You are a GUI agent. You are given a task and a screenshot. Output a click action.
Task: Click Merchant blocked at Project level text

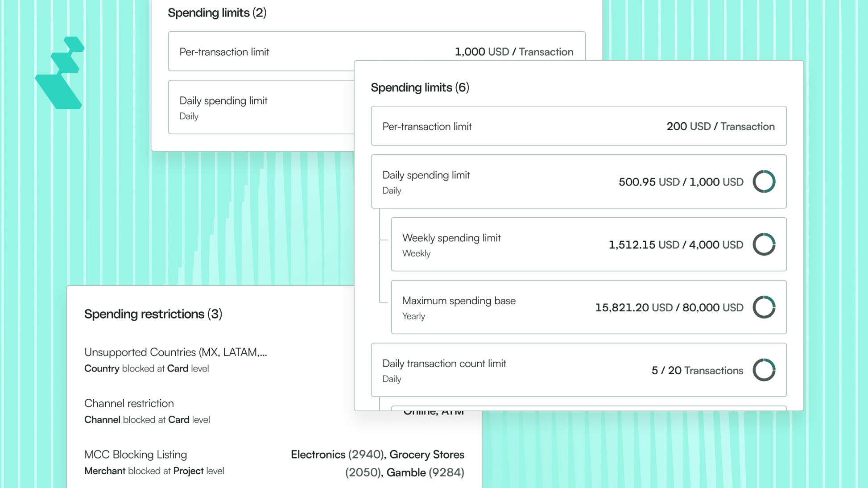click(154, 471)
